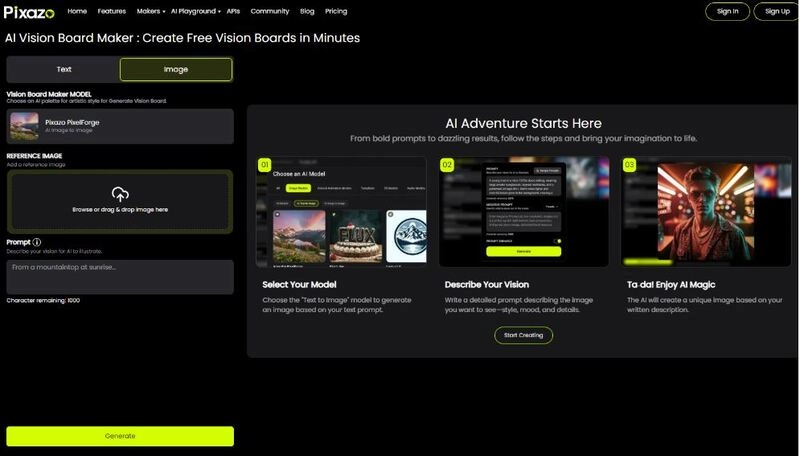Open the Home page link
The image size is (800, 456).
pos(77,11)
